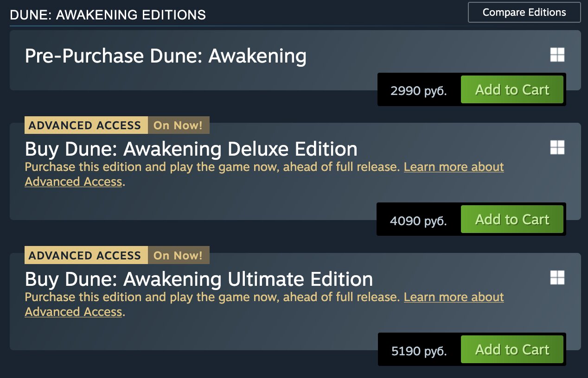Click the Windows icon for the Pre-Purchase edition
Viewport: 588px width, 378px height.
point(557,55)
